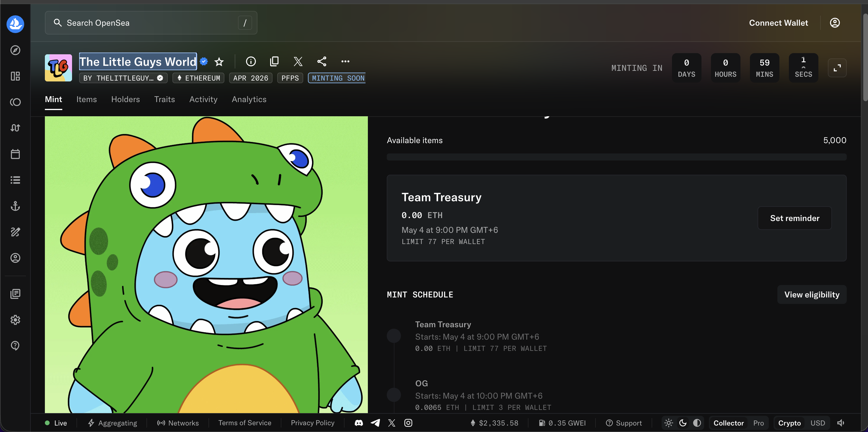Expand the countdown view with expand icon
This screenshot has height=432, width=868.
pyautogui.click(x=837, y=68)
